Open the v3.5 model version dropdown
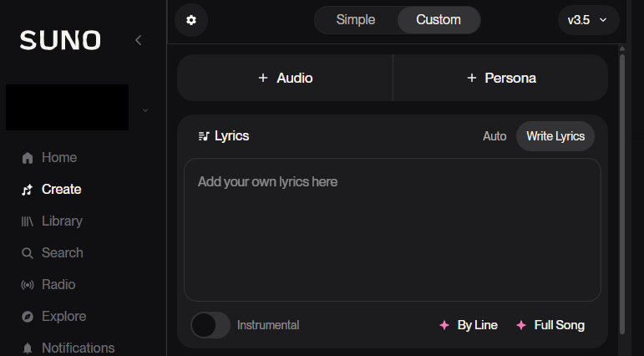This screenshot has width=644, height=356. pos(588,20)
